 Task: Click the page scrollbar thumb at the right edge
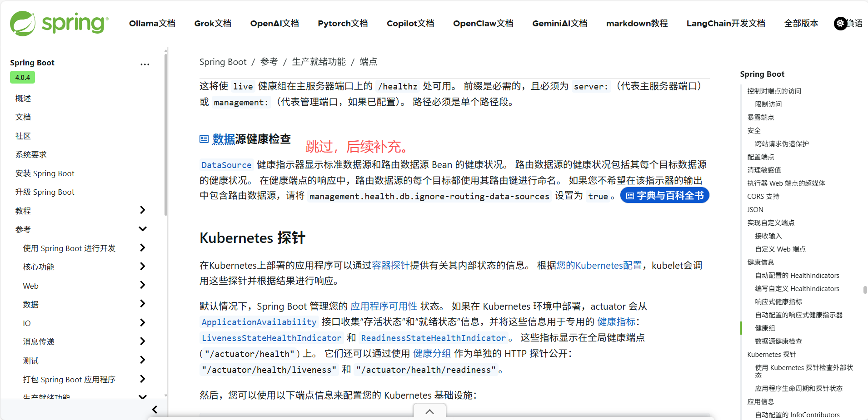click(x=865, y=290)
